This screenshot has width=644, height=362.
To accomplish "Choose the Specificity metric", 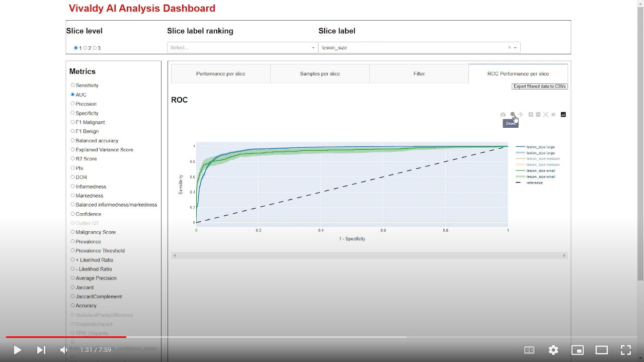I will coord(73,113).
